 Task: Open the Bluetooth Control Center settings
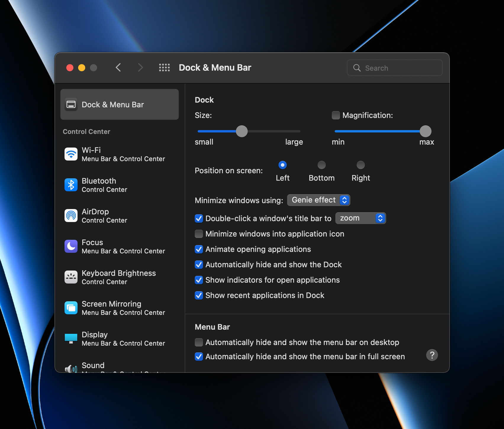(x=71, y=185)
